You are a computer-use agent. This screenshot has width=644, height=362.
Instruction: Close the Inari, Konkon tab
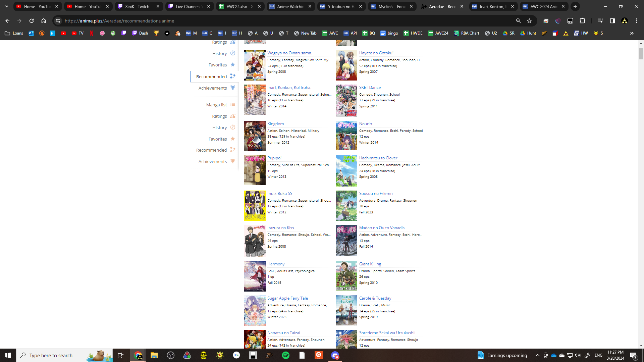513,6
